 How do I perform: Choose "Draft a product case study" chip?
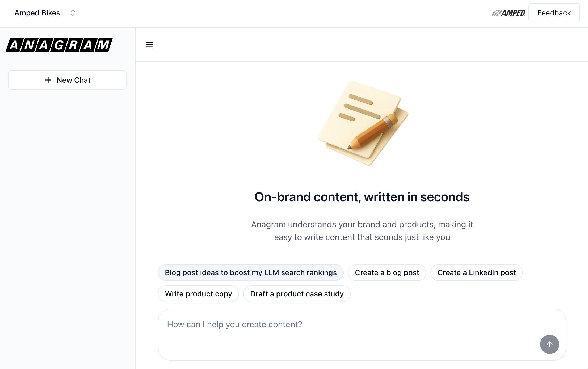297,294
